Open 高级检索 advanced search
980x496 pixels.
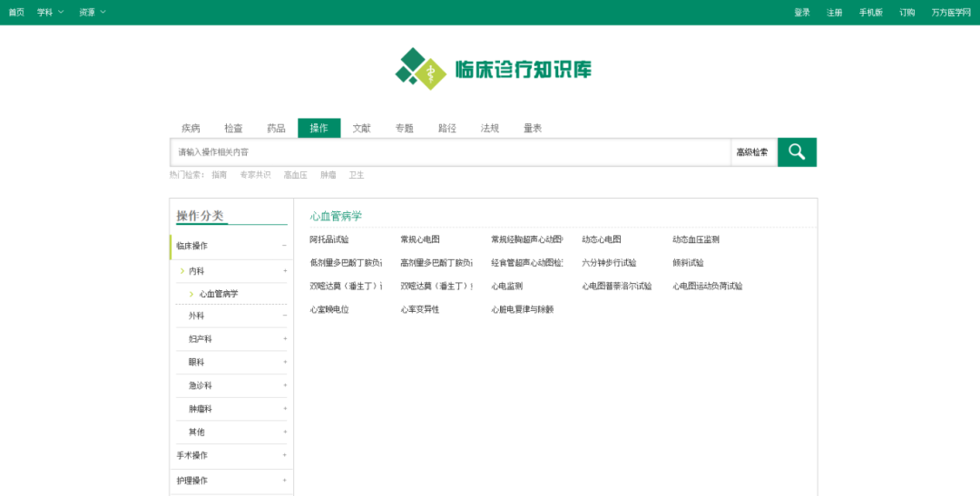click(x=752, y=151)
